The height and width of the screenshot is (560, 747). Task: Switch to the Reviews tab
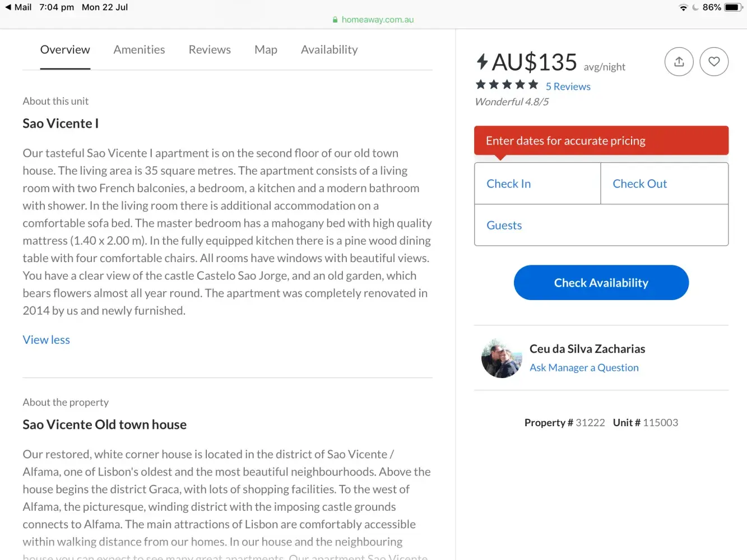pos(210,50)
